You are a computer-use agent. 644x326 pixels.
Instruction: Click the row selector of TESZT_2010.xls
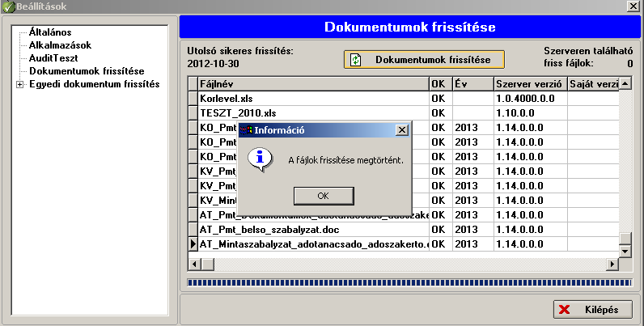pos(193,113)
